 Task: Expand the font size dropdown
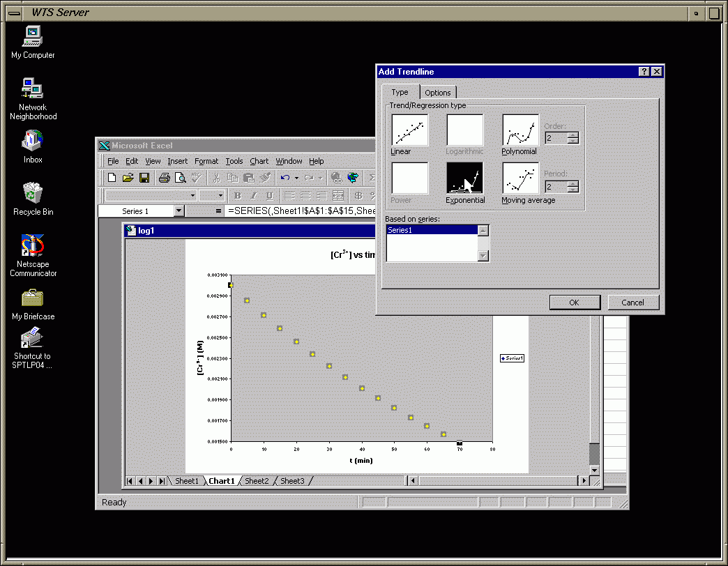221,196
